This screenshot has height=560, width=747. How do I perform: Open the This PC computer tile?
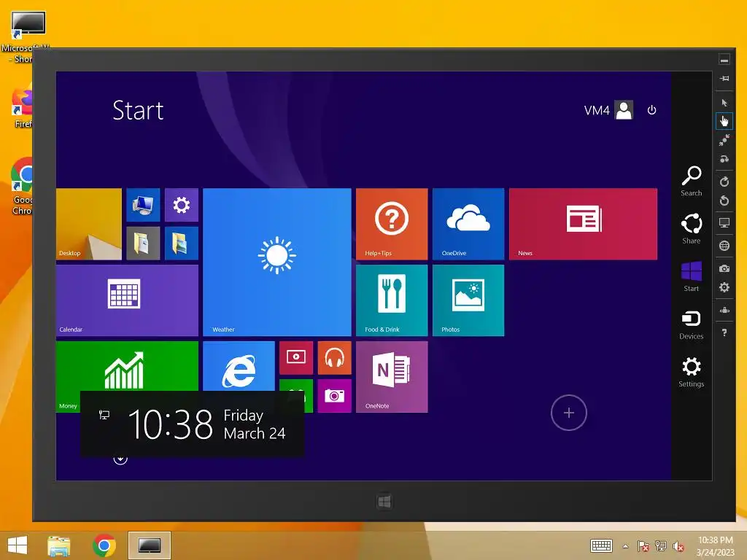[143, 205]
